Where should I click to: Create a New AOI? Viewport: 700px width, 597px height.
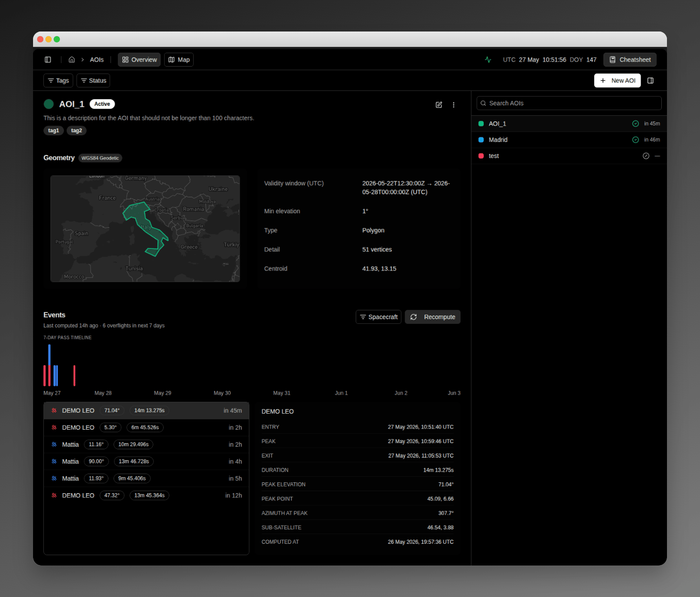point(617,81)
